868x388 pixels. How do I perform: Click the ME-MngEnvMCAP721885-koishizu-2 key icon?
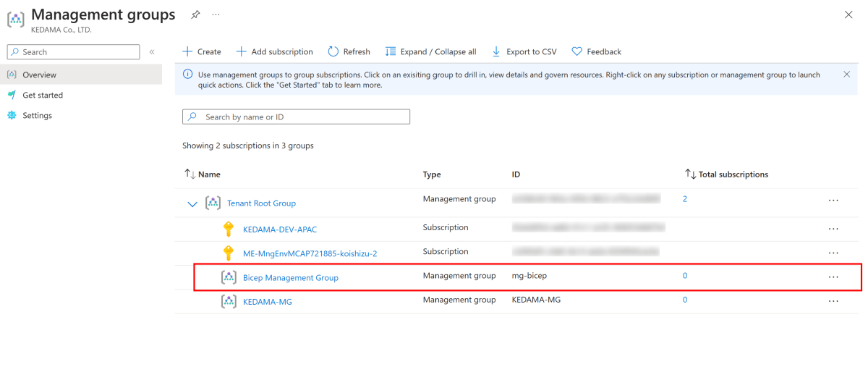pos(229,253)
